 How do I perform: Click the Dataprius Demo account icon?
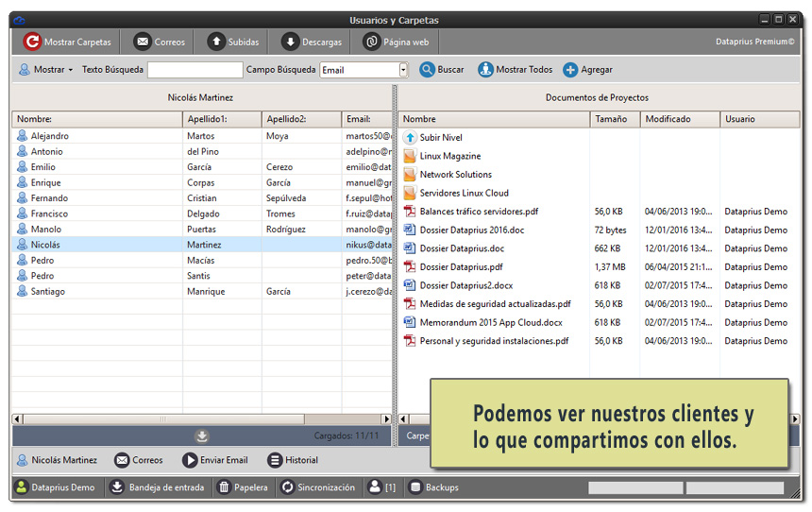click(x=21, y=487)
